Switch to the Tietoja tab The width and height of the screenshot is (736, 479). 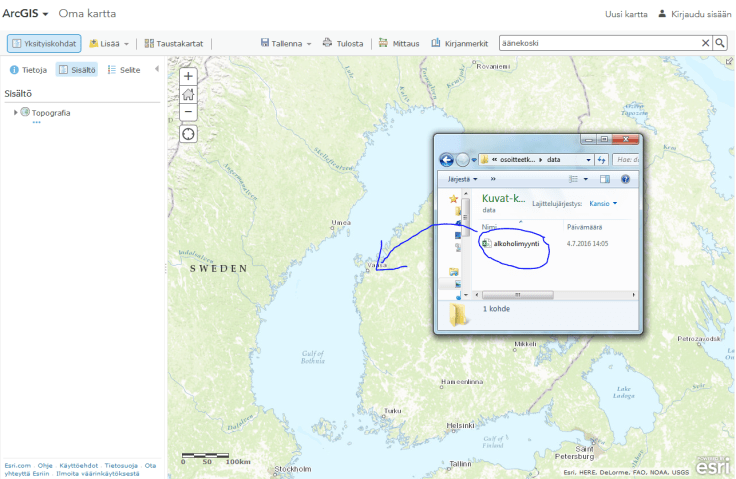[28, 70]
